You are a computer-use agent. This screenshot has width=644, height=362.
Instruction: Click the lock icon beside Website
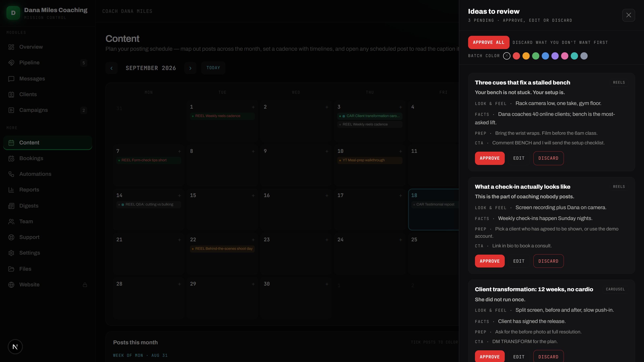click(85, 285)
